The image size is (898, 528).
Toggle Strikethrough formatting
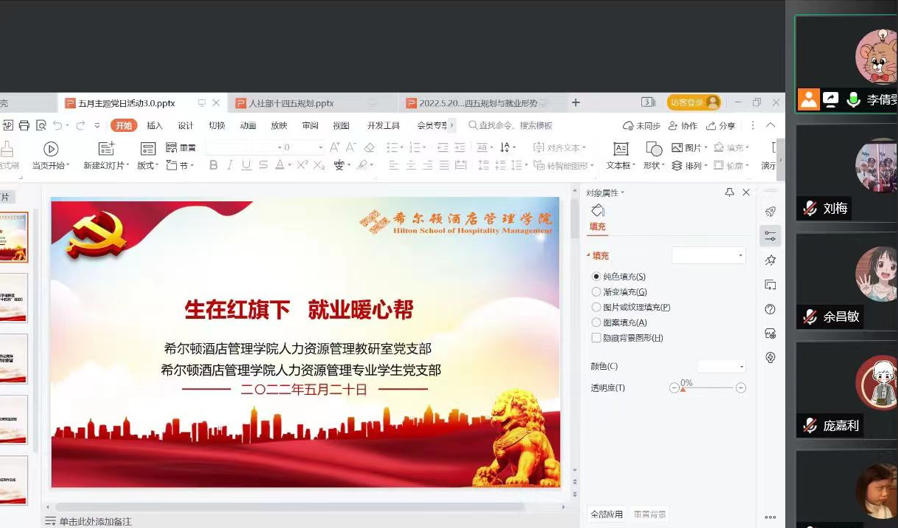pyautogui.click(x=263, y=165)
